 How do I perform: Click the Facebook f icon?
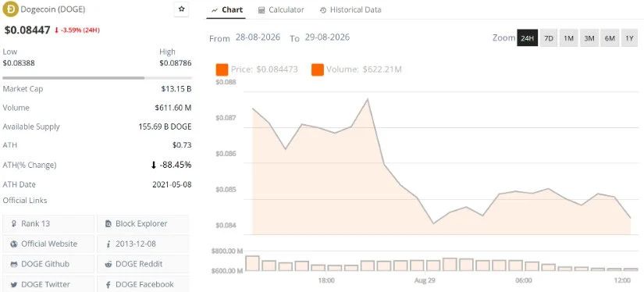click(x=109, y=284)
